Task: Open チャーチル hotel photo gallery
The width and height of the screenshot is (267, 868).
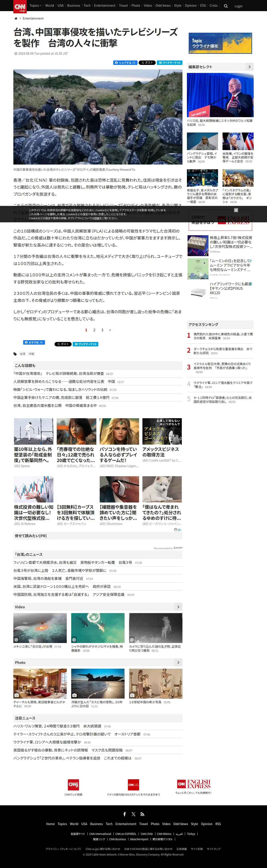Action: (40, 684)
